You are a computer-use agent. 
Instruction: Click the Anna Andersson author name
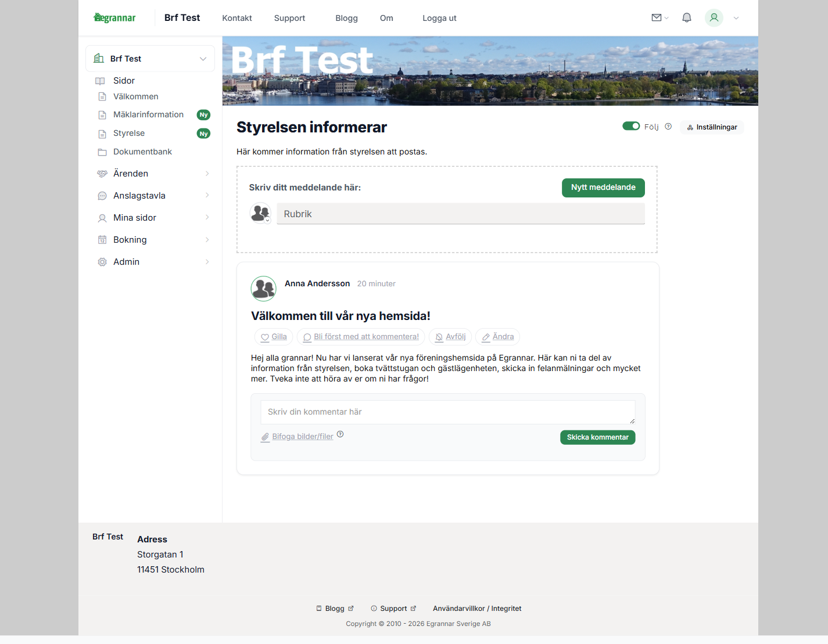pyautogui.click(x=317, y=283)
